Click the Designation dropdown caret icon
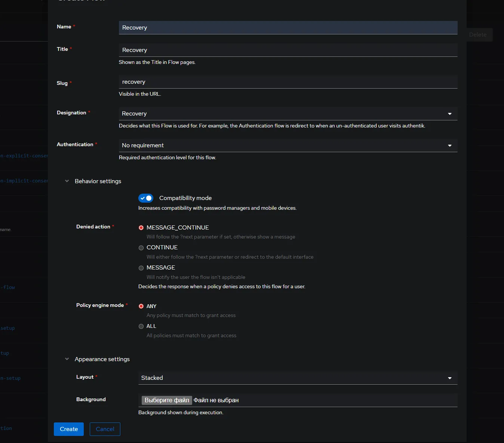The width and height of the screenshot is (504, 443). tap(449, 114)
